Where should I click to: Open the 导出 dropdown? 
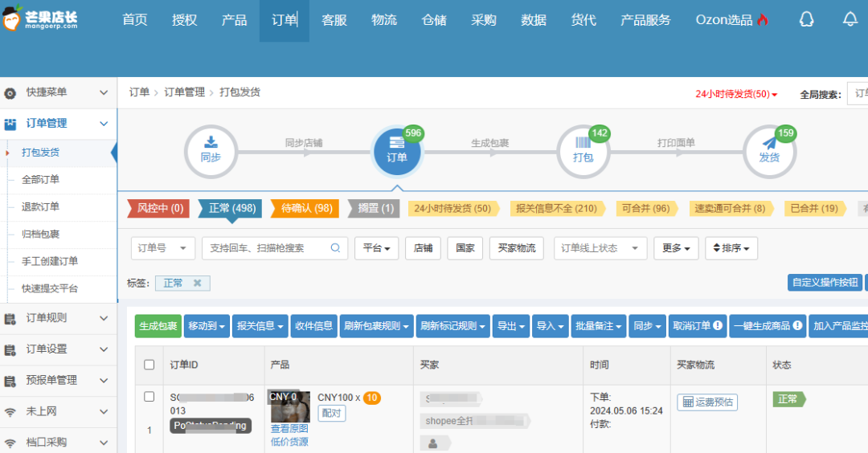[510, 326]
